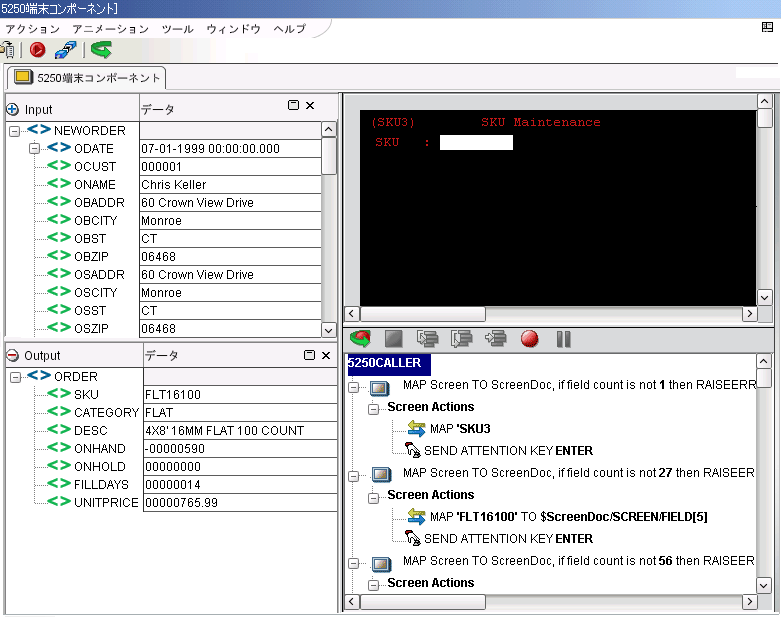Click the run-to-end icon in animation toolbar
The height and width of the screenshot is (617, 781).
point(496,339)
